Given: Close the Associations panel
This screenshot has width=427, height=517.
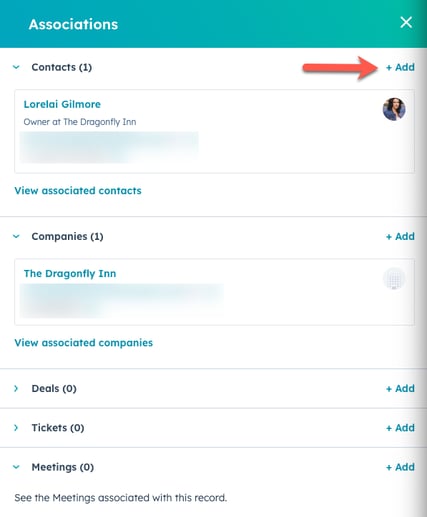Looking at the screenshot, I should (x=406, y=22).
